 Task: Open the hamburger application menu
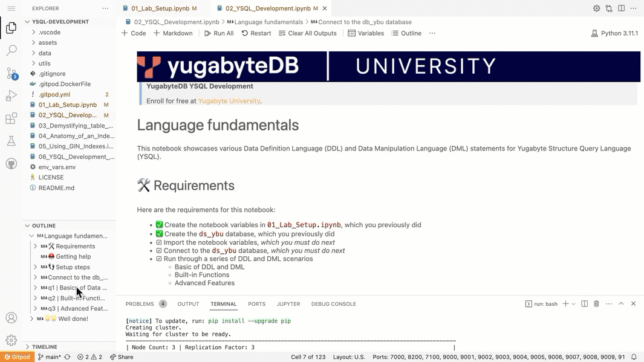click(x=11, y=8)
